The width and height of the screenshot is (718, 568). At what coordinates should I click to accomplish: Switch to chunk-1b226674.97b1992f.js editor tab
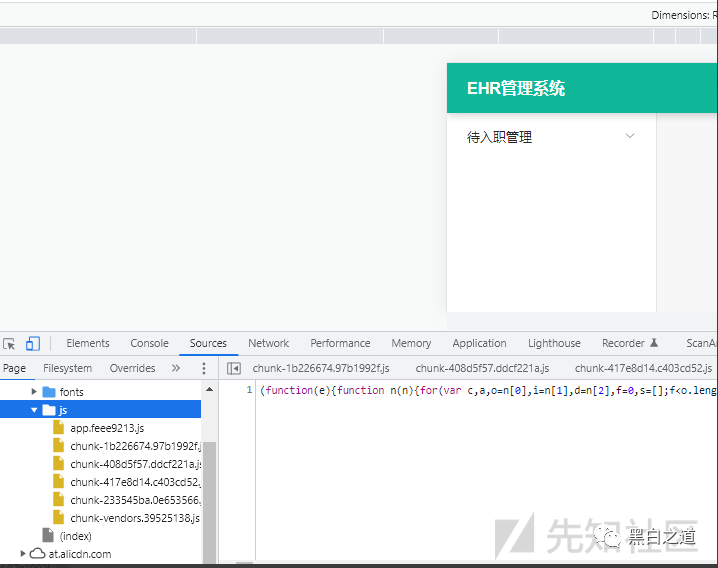[x=321, y=368]
